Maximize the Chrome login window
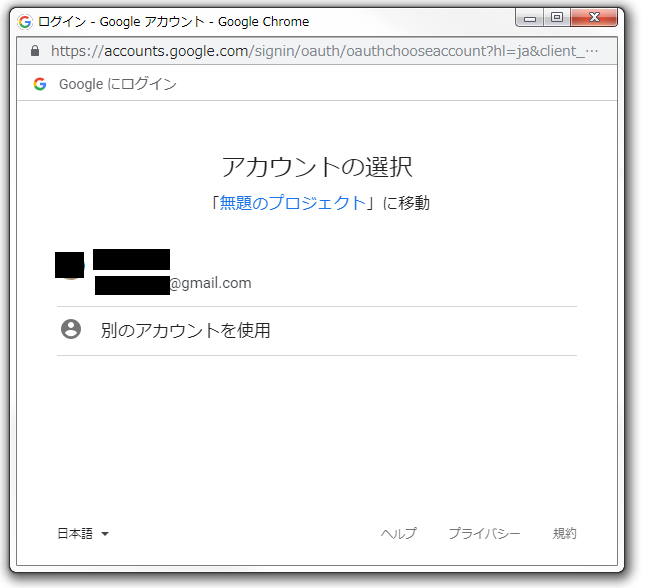Image resolution: width=655 pixels, height=588 pixels. pos(557,18)
